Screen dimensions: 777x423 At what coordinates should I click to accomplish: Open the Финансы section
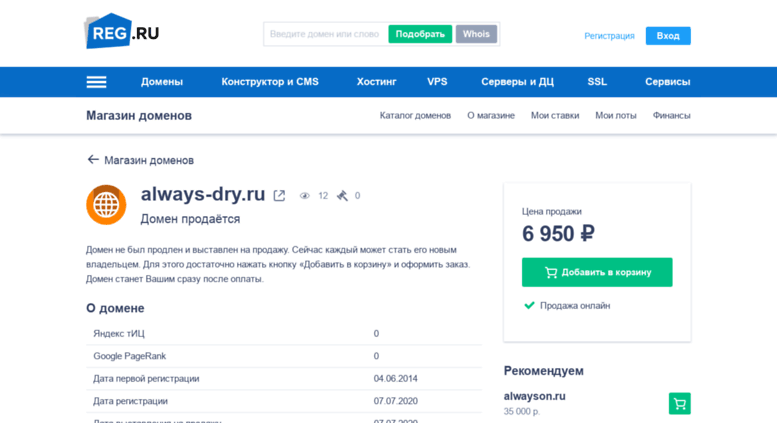tap(671, 115)
